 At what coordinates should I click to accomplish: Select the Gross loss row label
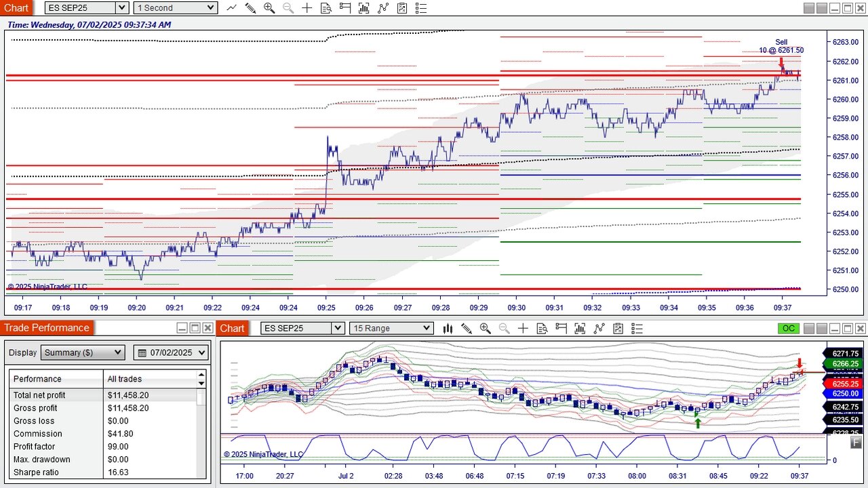point(33,421)
